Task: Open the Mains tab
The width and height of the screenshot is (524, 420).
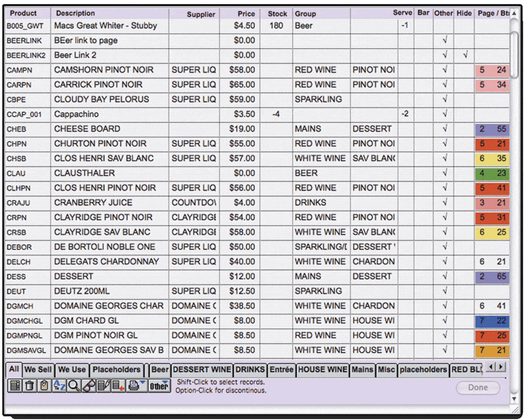Action: (x=362, y=370)
